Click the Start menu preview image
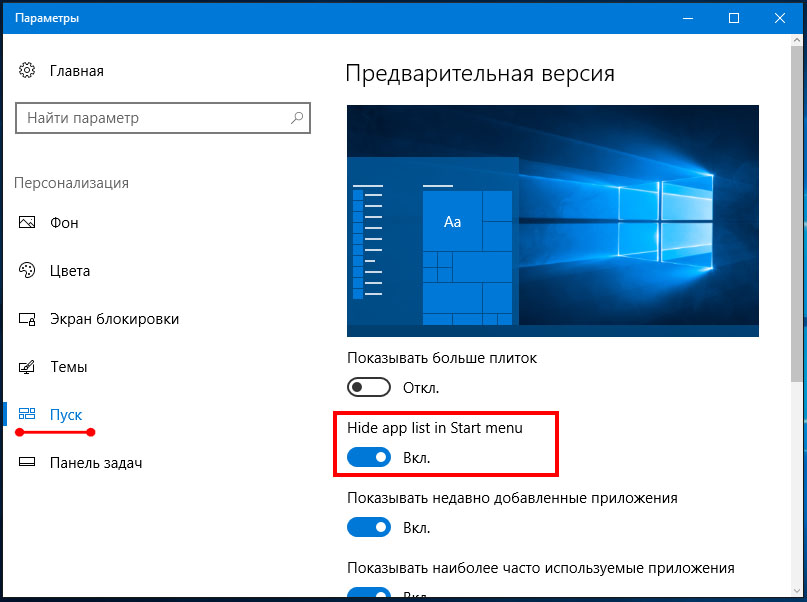Screen dimensions: 807x602 (553, 221)
